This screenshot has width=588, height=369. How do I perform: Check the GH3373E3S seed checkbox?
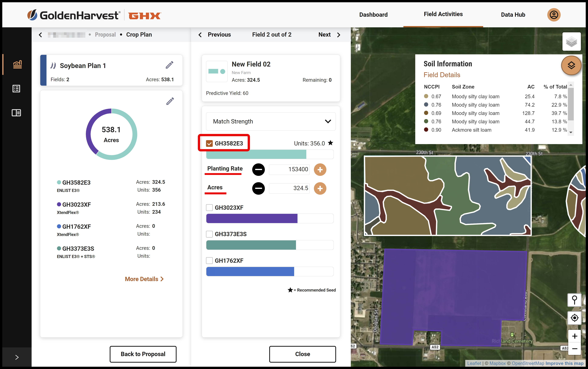(209, 234)
